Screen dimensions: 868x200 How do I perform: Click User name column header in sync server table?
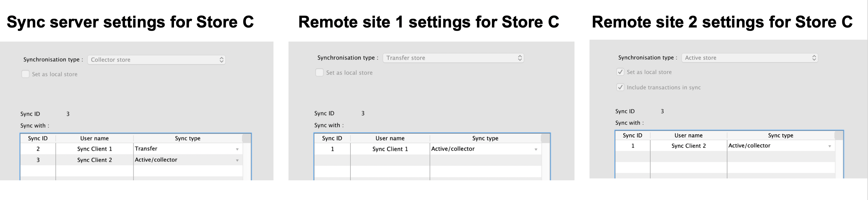pyautogui.click(x=94, y=138)
